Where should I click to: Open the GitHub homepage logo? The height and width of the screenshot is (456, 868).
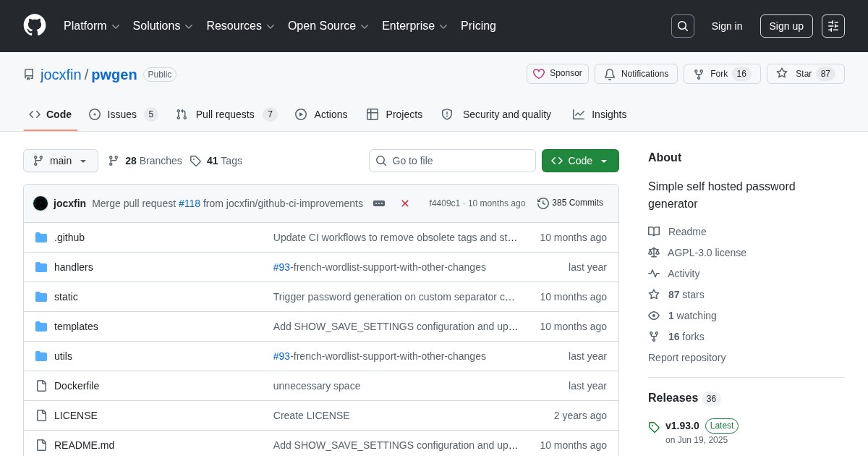(35, 25)
